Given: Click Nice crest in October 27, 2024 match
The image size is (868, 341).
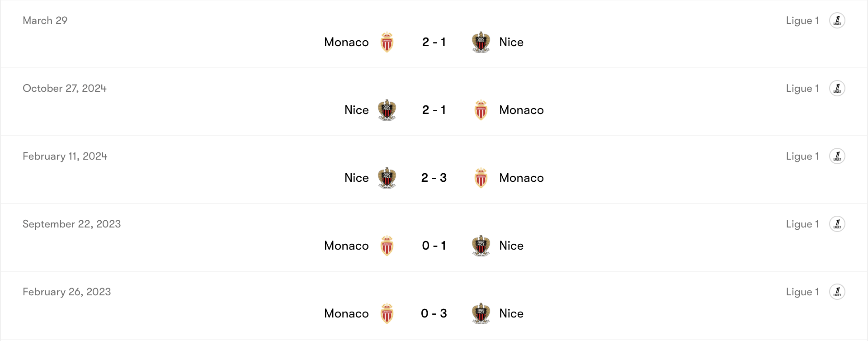Looking at the screenshot, I should (387, 110).
